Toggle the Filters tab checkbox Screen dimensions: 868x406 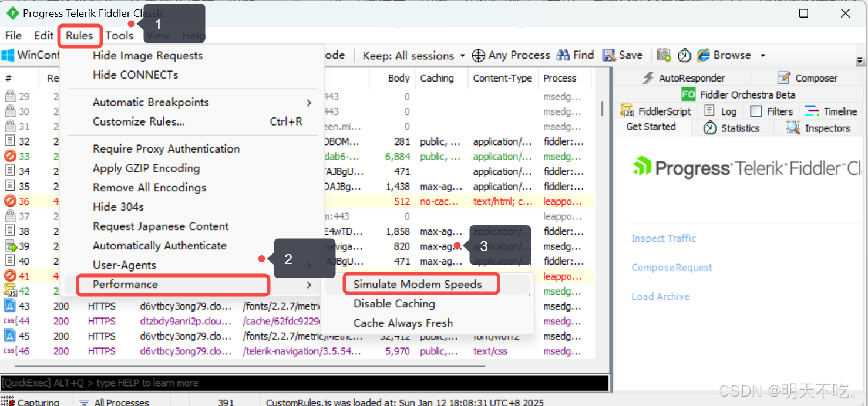(x=756, y=111)
